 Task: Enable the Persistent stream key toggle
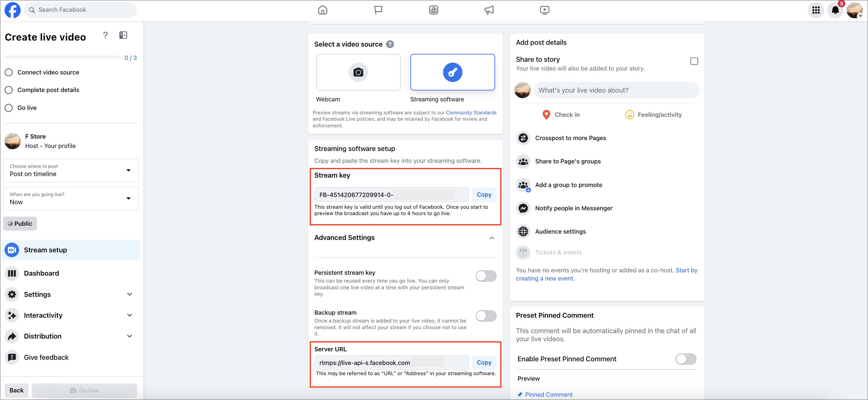click(x=485, y=276)
